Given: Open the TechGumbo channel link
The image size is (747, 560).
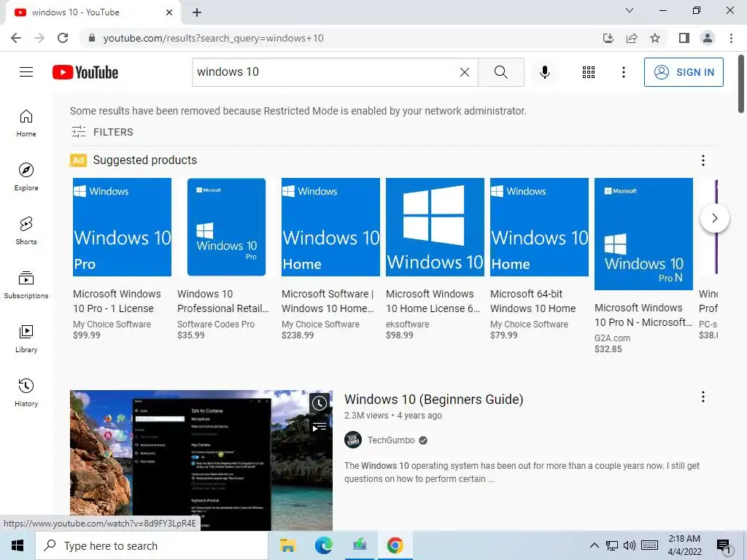Looking at the screenshot, I should 391,440.
